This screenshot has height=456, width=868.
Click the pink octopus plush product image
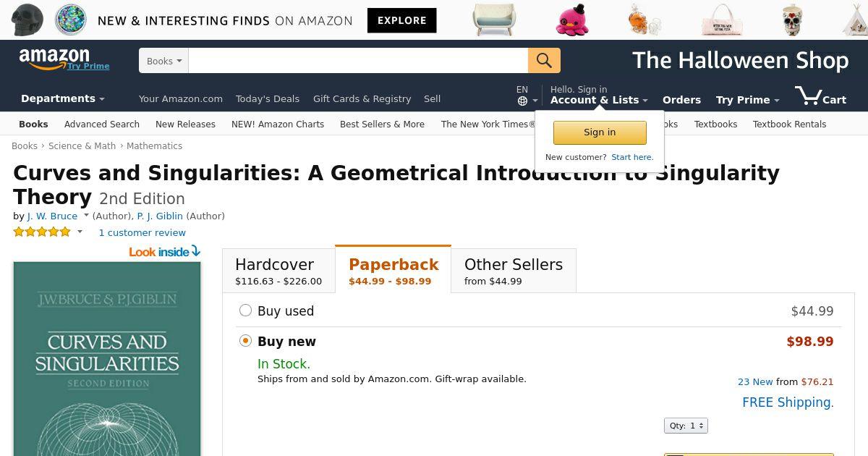(x=571, y=20)
